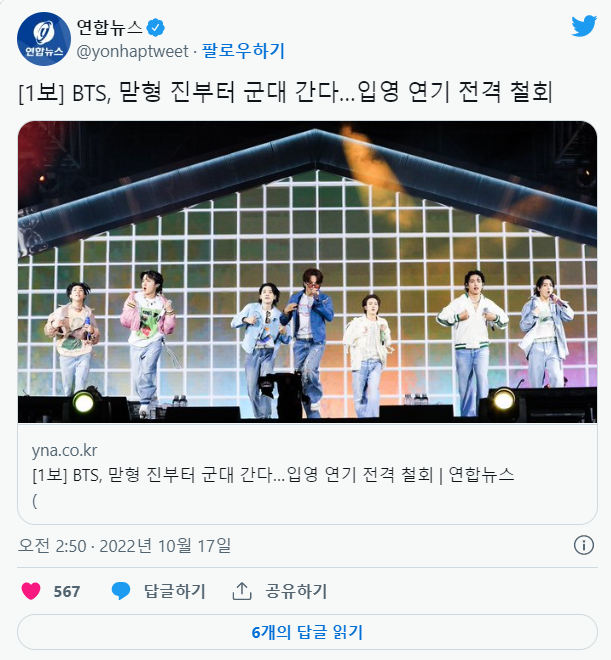The width and height of the screenshot is (611, 660).
Task: Like the tweet with heart icon
Action: (x=31, y=591)
